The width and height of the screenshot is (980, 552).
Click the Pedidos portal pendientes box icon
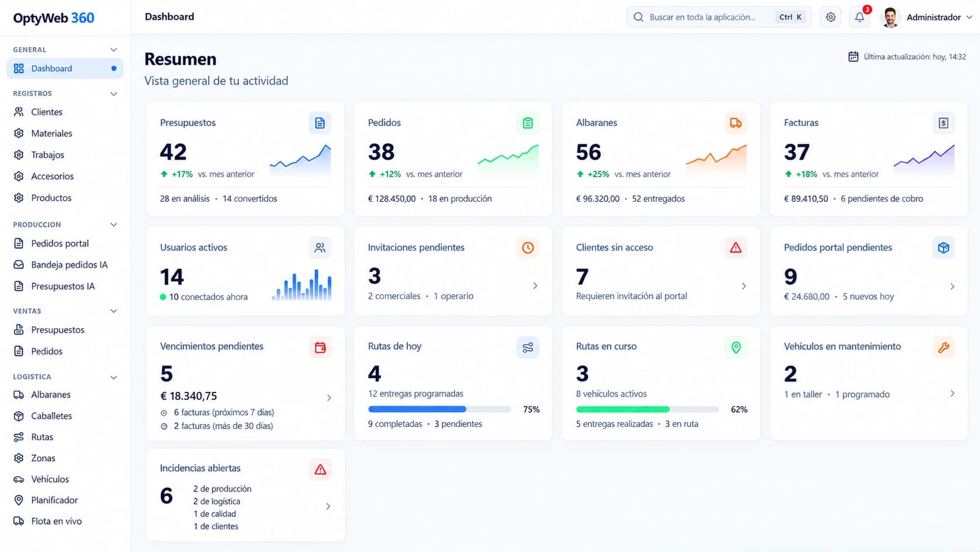point(944,248)
